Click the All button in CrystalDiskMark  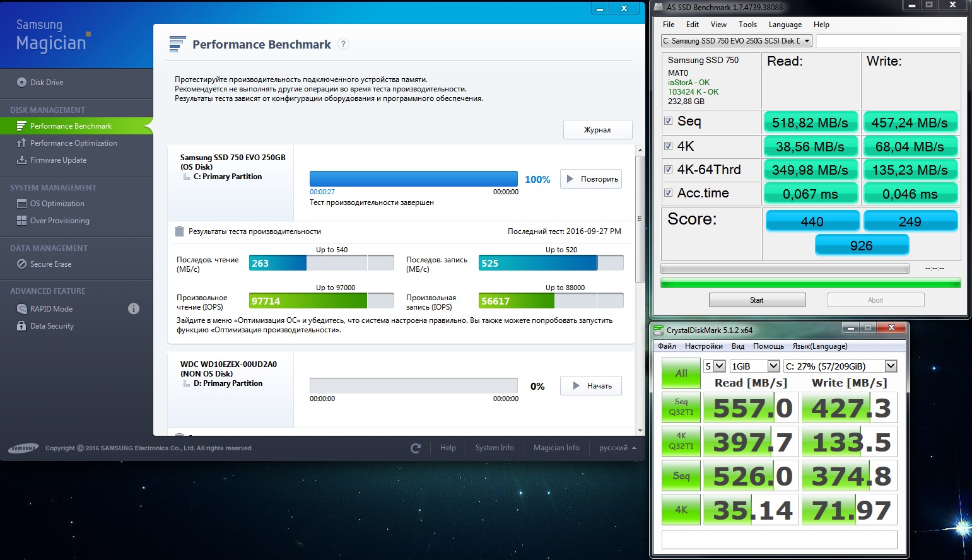tap(681, 373)
